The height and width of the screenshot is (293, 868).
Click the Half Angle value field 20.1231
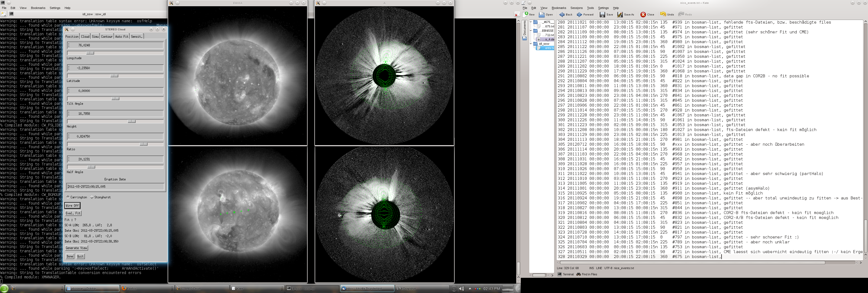115,159
